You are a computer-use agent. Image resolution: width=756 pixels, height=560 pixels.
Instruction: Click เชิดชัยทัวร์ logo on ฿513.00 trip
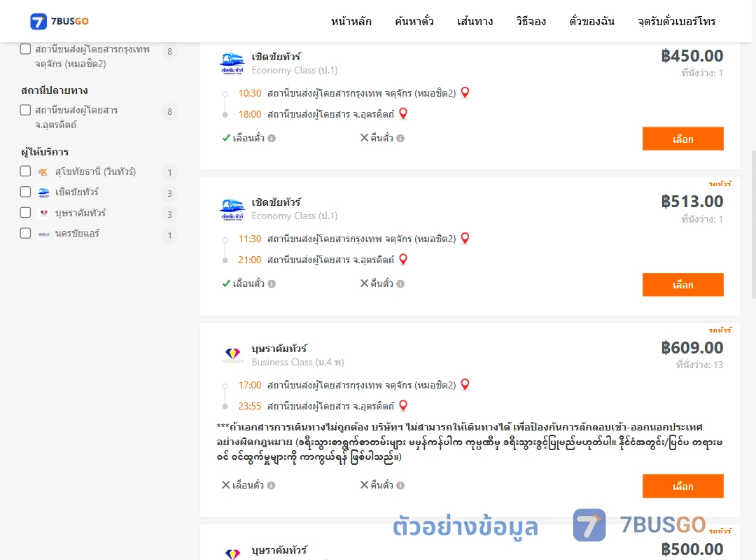232,209
